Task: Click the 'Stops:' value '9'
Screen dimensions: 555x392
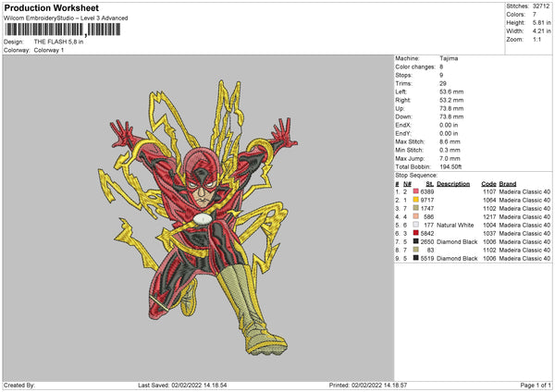Action: (x=441, y=75)
